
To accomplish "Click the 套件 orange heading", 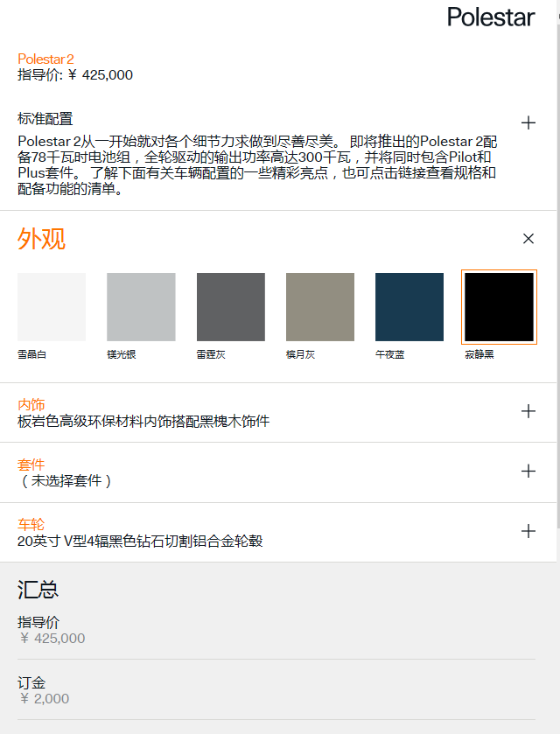I will (x=31, y=465).
